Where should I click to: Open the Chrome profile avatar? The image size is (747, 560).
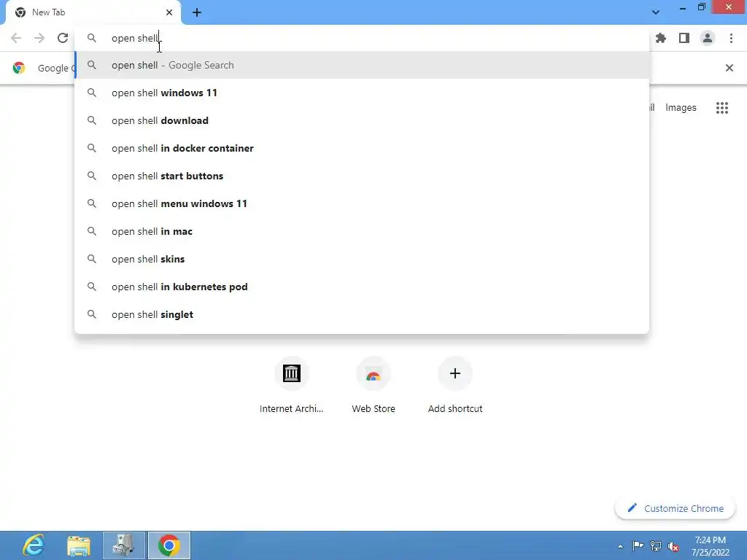[x=708, y=38]
